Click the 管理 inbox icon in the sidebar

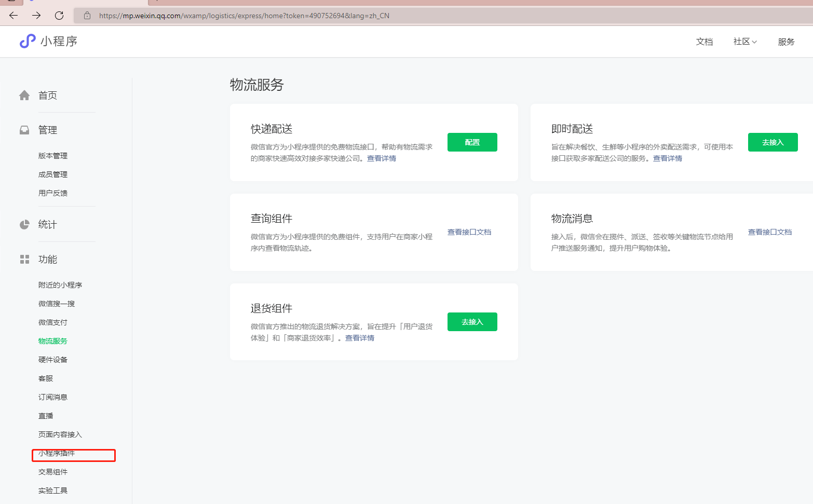[24, 130]
